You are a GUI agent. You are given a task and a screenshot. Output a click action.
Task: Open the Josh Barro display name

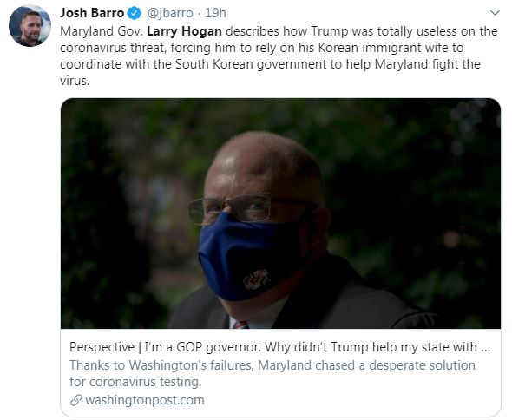click(x=92, y=13)
